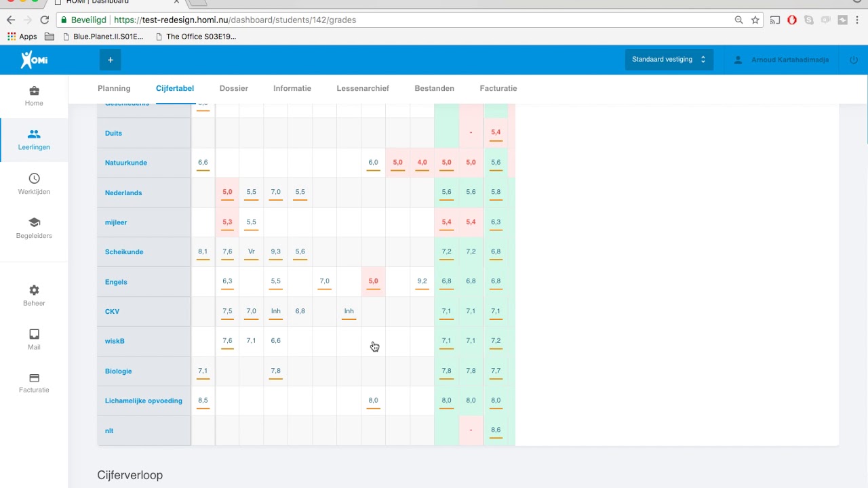
Task: Open Chrome Apps shortcut
Action: (22, 37)
